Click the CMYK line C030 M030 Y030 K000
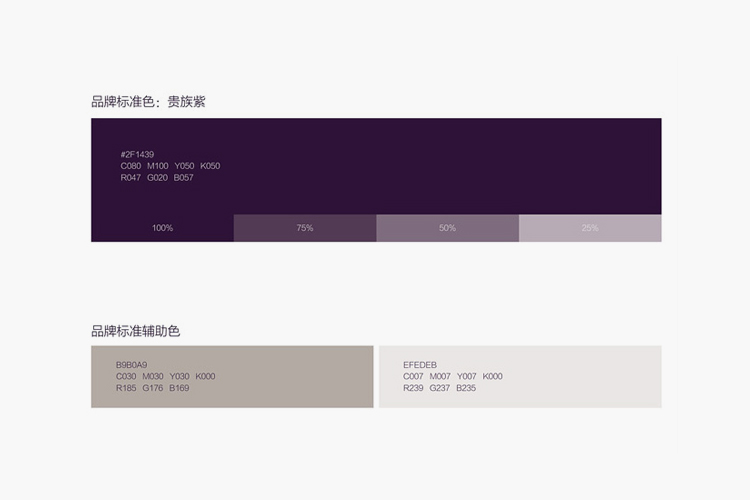Image resolution: width=750 pixels, height=500 pixels. click(165, 377)
